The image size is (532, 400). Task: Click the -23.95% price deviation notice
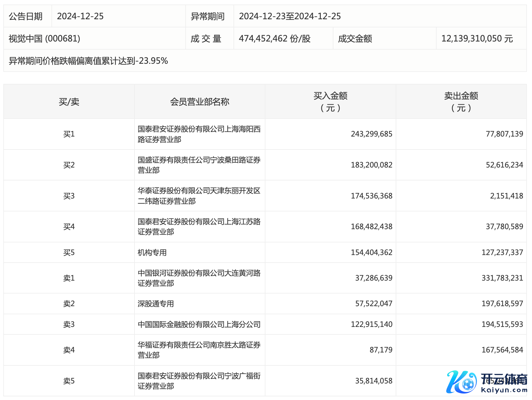[x=88, y=61]
